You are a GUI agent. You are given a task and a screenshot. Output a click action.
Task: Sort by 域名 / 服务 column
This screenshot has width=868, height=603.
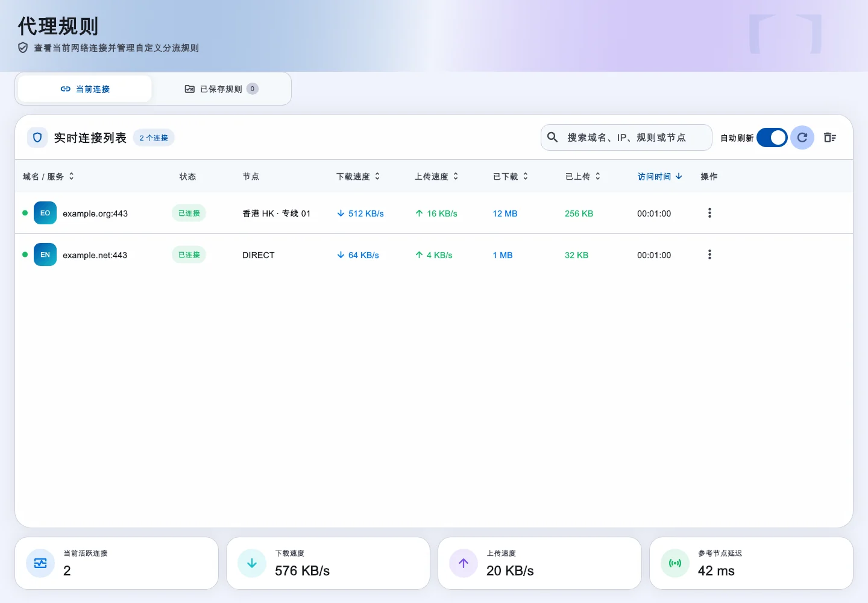(x=48, y=176)
